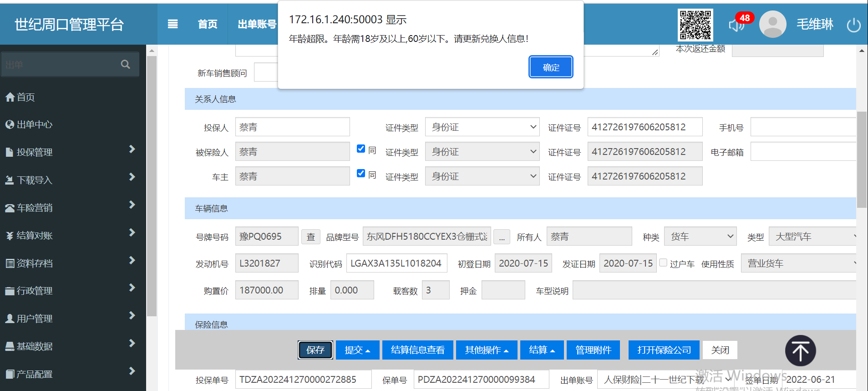Open 出单账号 in the top navigation
The height and width of the screenshot is (391, 868).
coord(257,24)
